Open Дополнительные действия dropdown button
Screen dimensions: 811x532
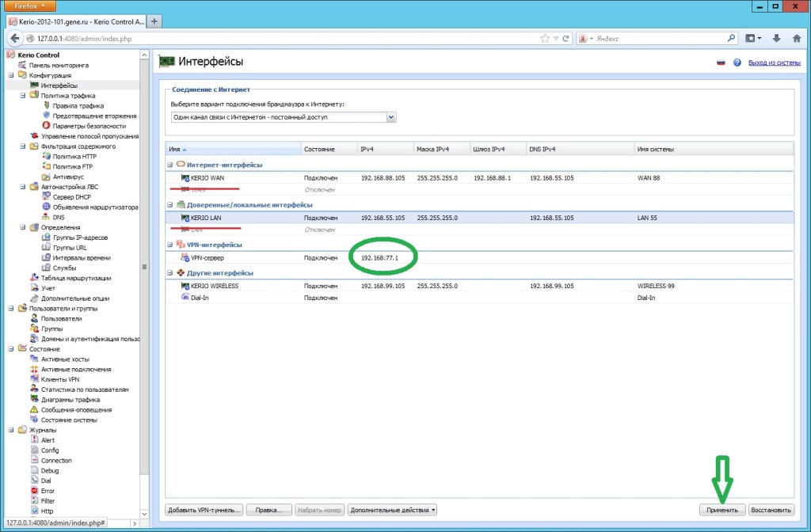392,510
